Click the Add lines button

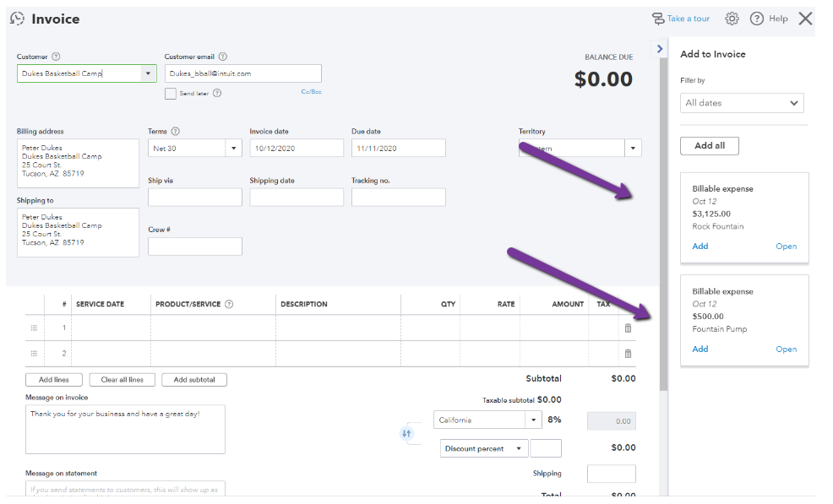(54, 380)
